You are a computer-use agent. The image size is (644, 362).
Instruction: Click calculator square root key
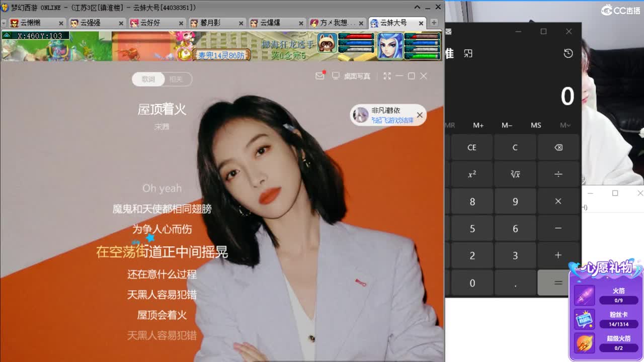click(515, 174)
